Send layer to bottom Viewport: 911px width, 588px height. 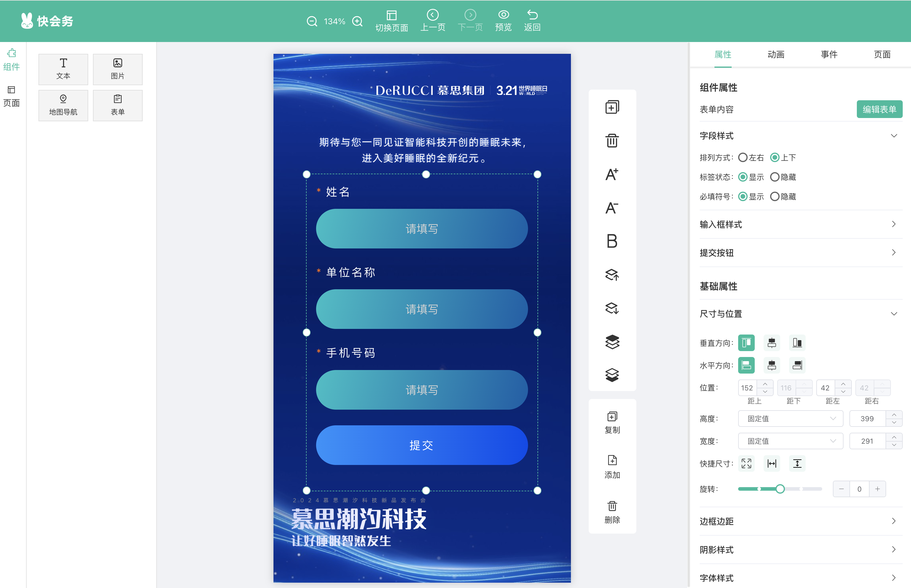pyautogui.click(x=612, y=375)
